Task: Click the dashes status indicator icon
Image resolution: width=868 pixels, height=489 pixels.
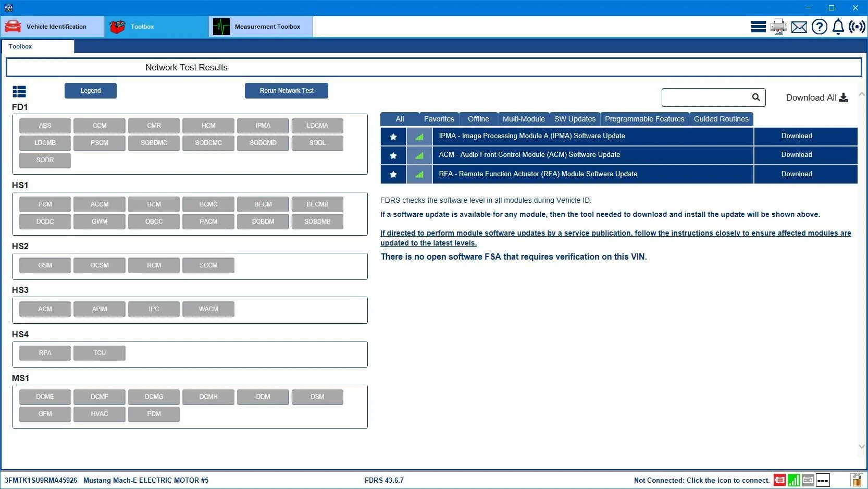Action: pos(823,480)
